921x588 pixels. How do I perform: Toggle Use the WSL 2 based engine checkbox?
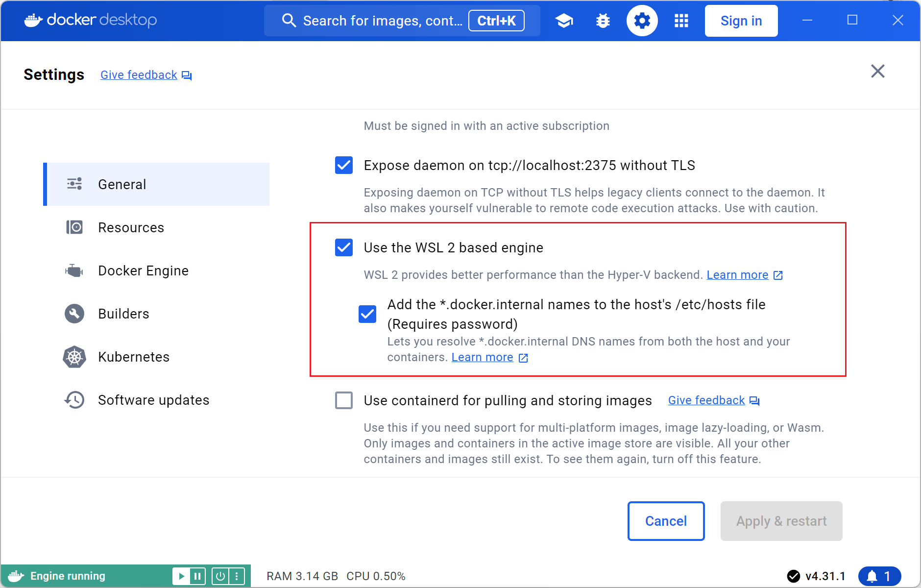[x=344, y=247]
